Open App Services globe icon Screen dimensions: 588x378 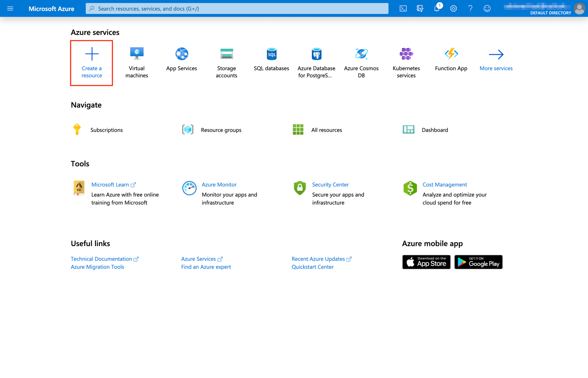click(182, 54)
